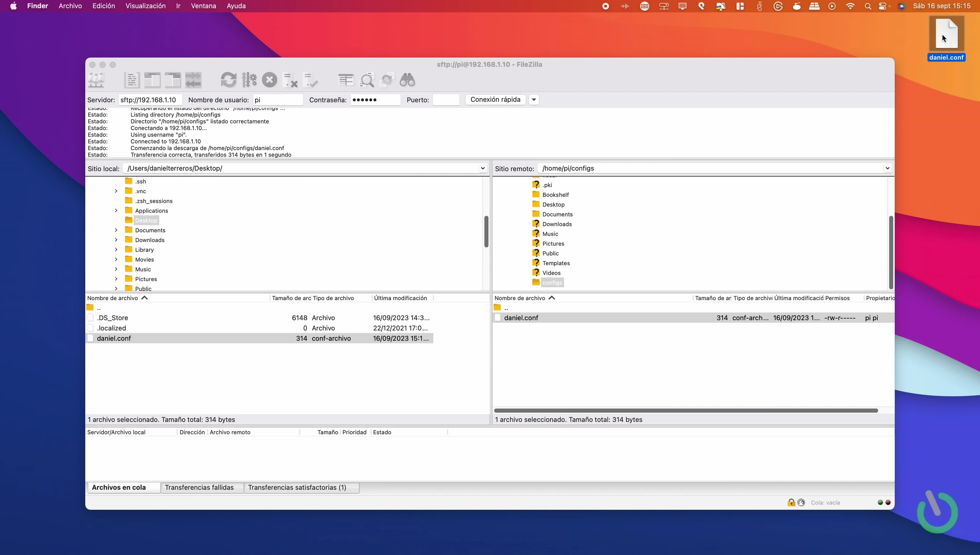Open Wi-Fi status in menu bar
The image size is (980, 555).
(850, 6)
